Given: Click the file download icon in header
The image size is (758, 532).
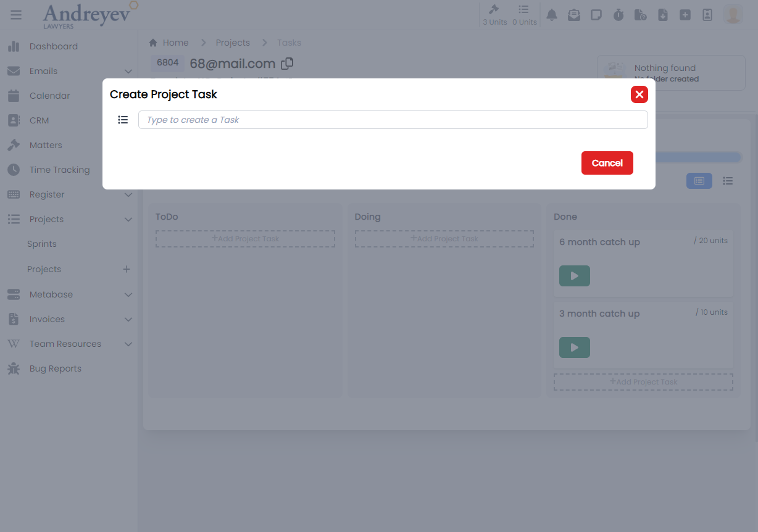Looking at the screenshot, I should (663, 15).
